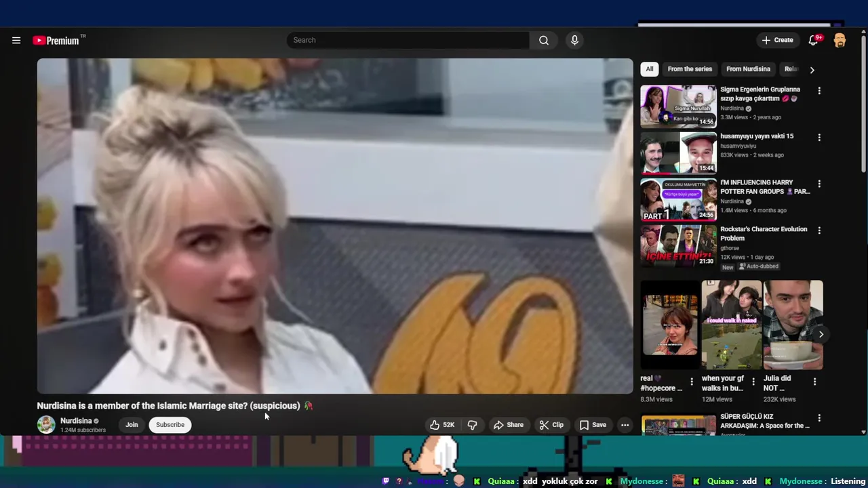
Task: Like the video with 52K likes
Action: 441,425
